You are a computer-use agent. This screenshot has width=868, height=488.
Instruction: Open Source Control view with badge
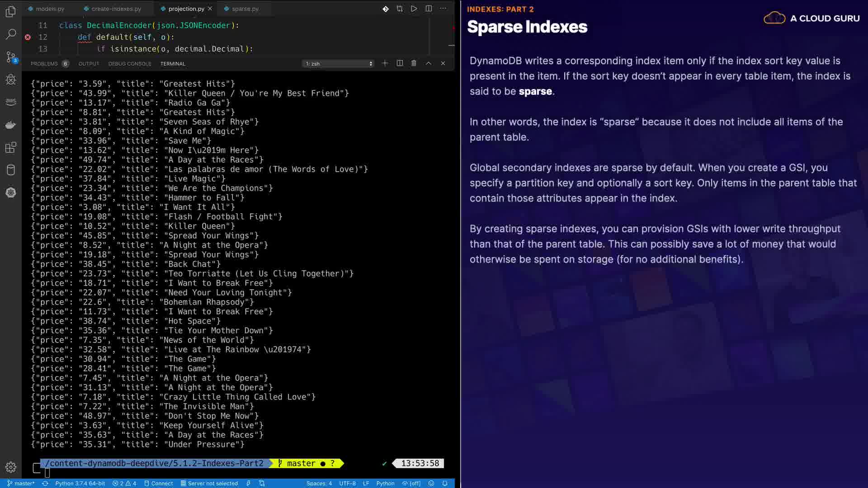point(11,57)
